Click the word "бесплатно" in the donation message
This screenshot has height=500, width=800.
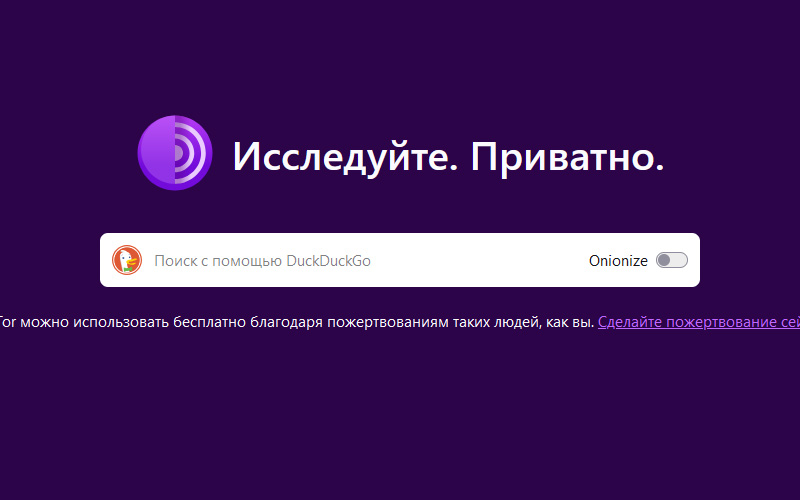click(x=190, y=322)
